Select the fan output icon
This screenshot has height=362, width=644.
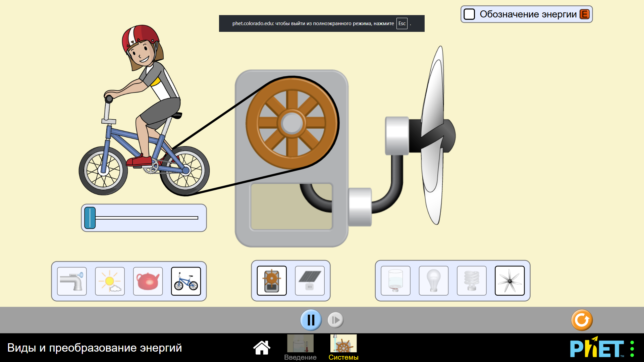point(509,281)
